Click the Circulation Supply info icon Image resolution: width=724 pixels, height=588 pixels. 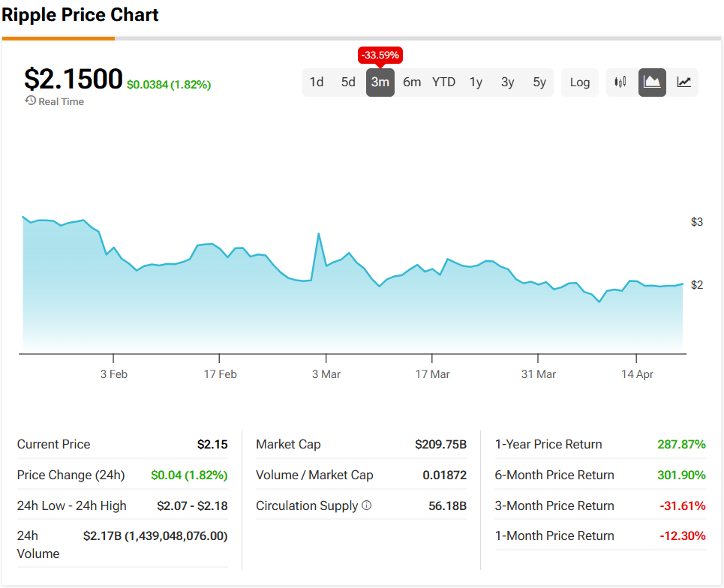pos(366,505)
